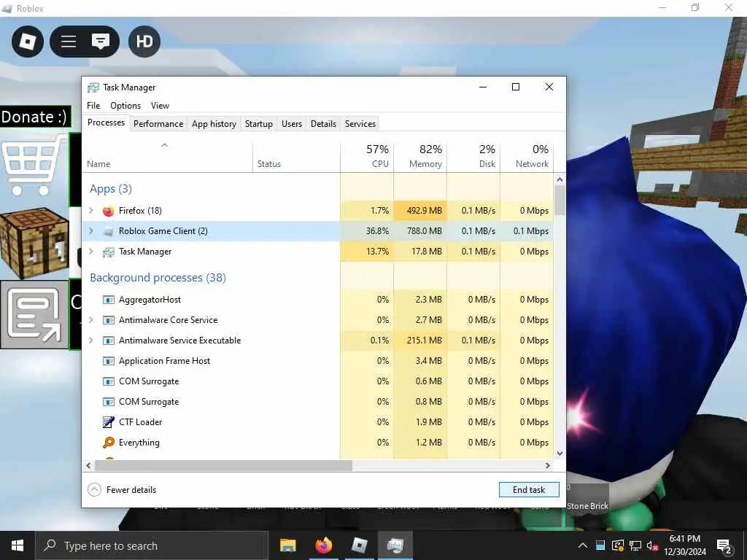The image size is (747, 560).
Task: Click the horizontal scrollbar thumb
Action: click(x=223, y=465)
